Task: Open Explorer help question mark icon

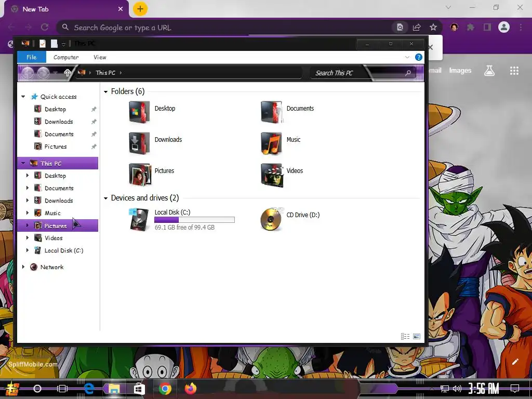Action: [419, 57]
